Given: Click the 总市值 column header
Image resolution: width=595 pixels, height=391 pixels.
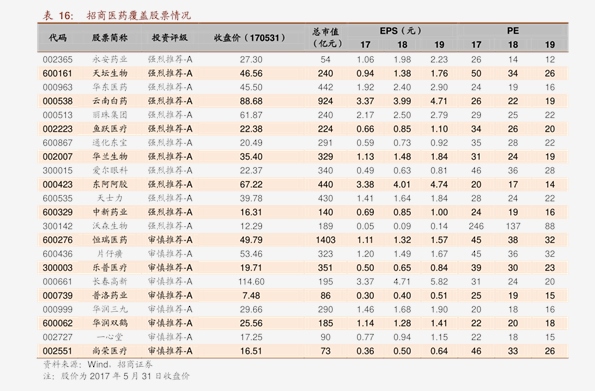Looking at the screenshot, I should coord(326,37).
